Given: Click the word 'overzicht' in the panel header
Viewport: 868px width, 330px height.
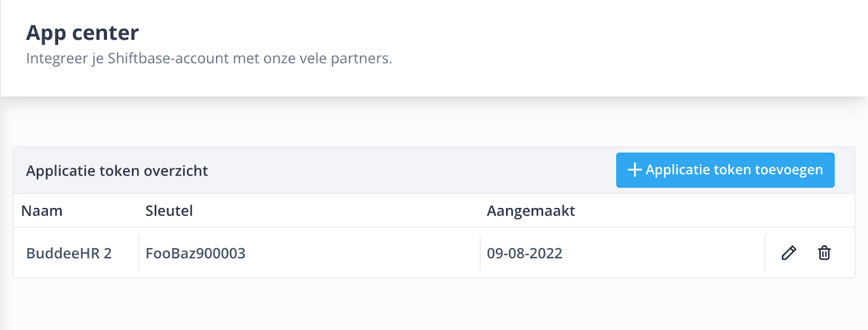Looking at the screenshot, I should (176, 171).
